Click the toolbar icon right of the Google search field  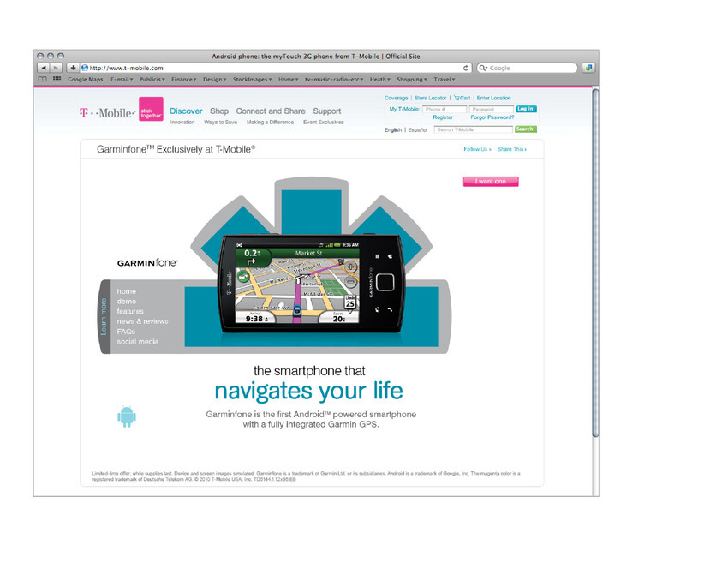(588, 68)
